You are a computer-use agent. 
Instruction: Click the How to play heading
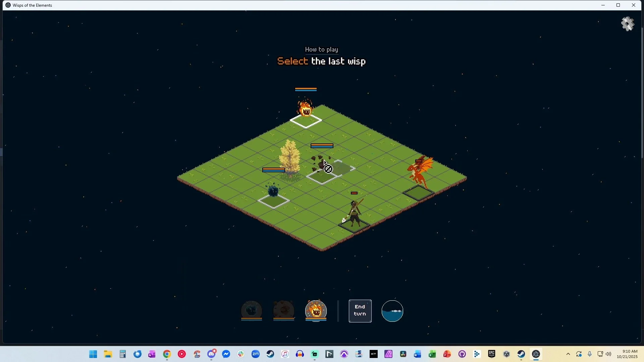(x=321, y=50)
